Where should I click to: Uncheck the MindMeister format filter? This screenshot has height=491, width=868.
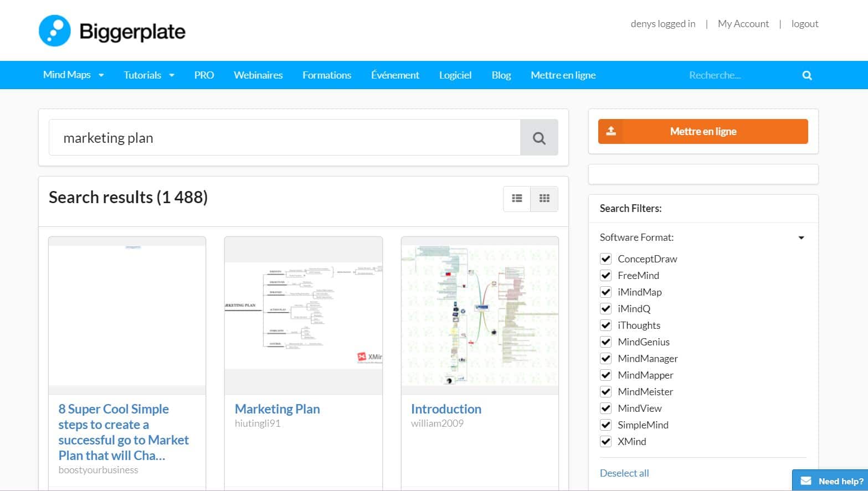tap(605, 391)
